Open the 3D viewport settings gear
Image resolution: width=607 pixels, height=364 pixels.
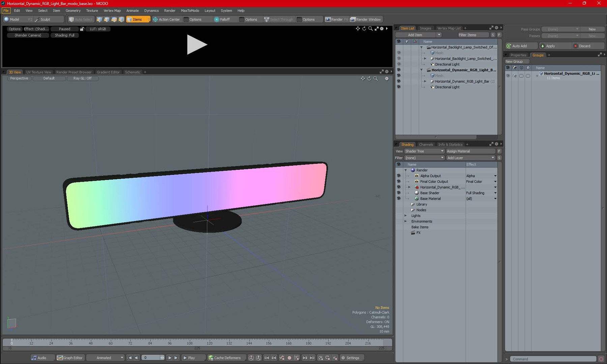pyautogui.click(x=387, y=79)
